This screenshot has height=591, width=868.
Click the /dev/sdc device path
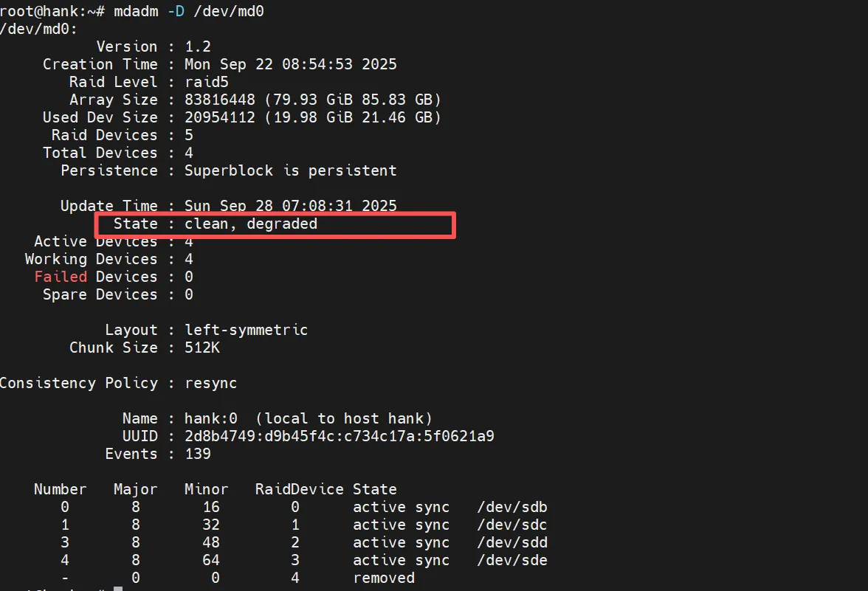[x=512, y=525]
